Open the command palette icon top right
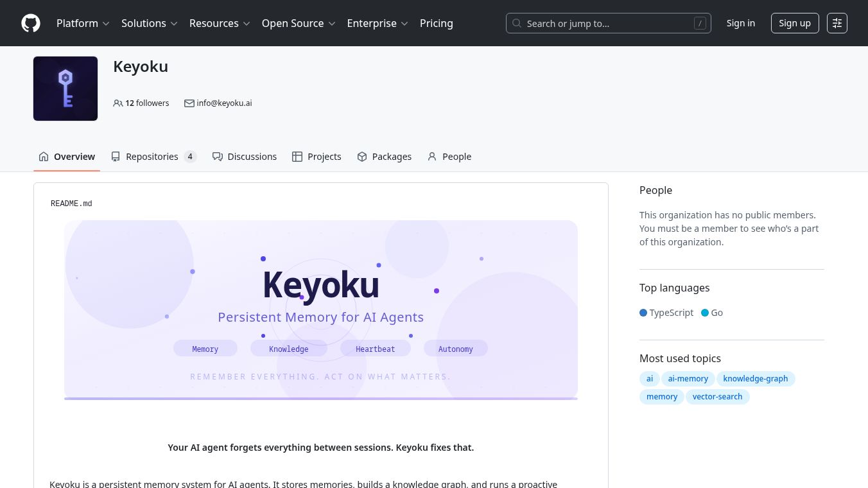This screenshot has height=488, width=868. click(x=837, y=23)
